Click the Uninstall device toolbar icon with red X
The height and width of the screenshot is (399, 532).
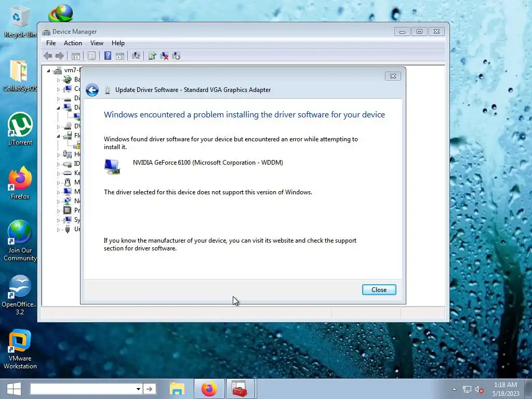(164, 56)
